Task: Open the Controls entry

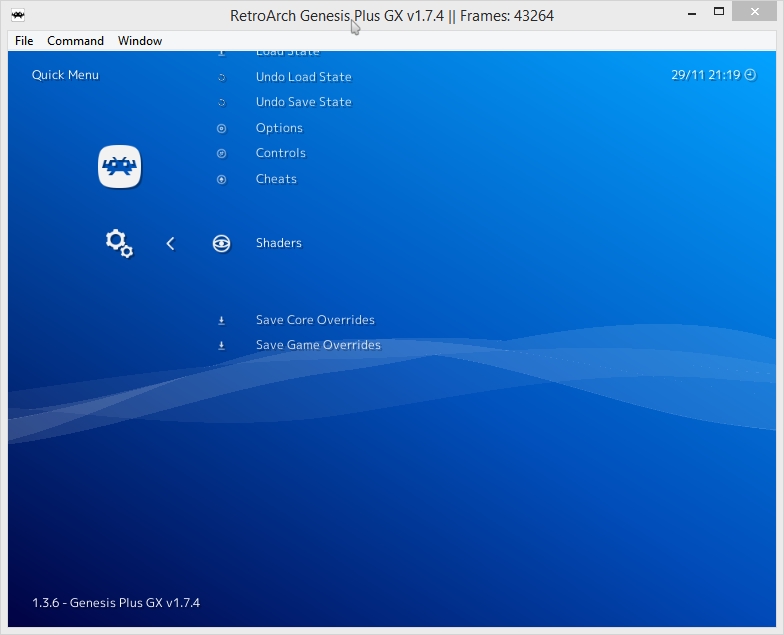Action: [x=280, y=153]
